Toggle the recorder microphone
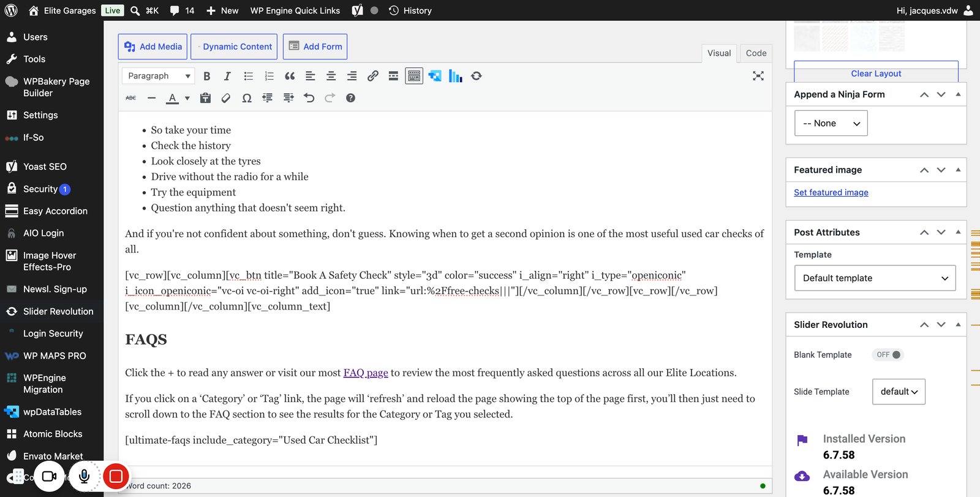980x497 pixels. click(84, 476)
